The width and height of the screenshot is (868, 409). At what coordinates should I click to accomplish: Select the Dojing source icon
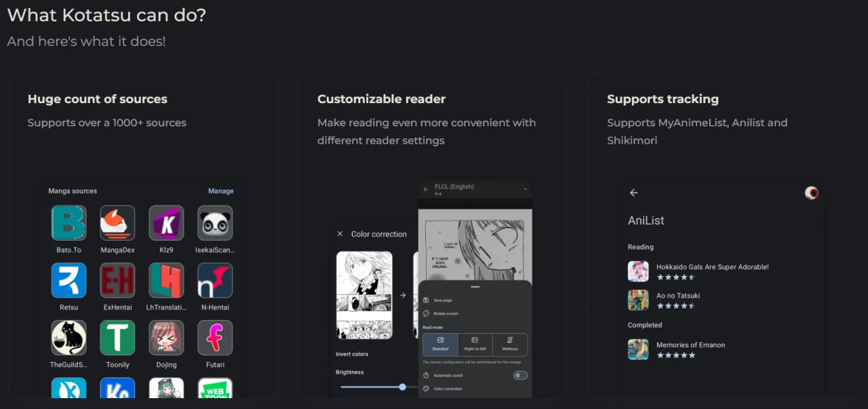point(166,338)
